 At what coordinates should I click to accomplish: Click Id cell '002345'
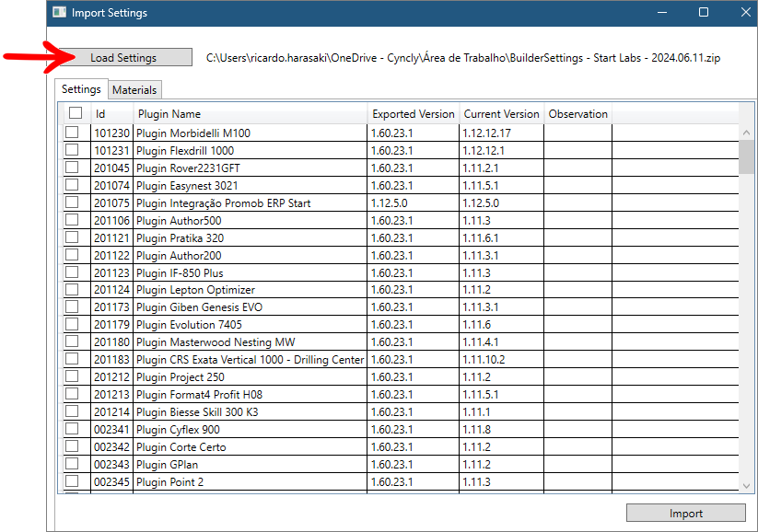[111, 481]
